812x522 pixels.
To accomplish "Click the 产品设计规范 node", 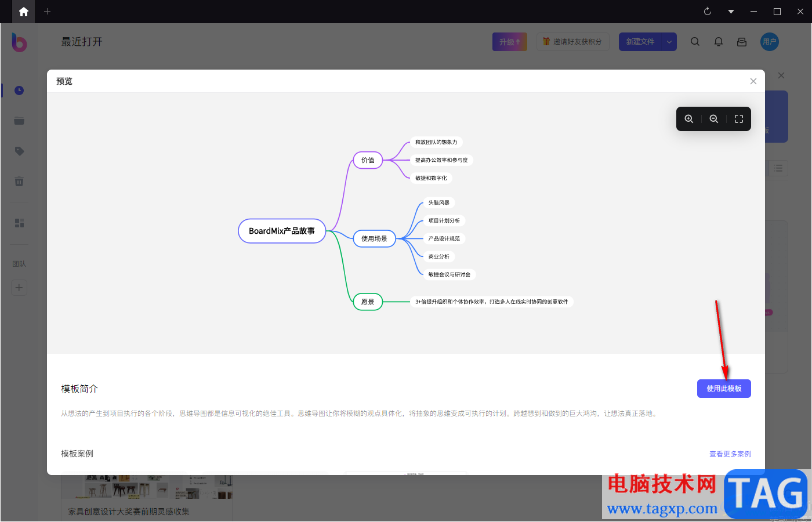I will click(x=444, y=238).
